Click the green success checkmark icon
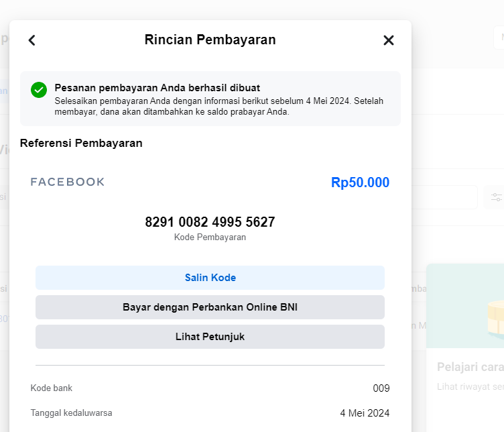Image resolution: width=504 pixels, height=432 pixels. tap(39, 90)
